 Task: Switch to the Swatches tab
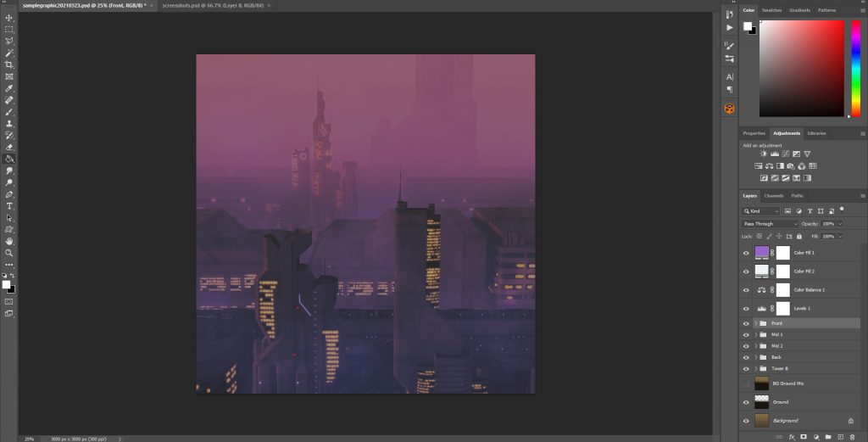771,10
